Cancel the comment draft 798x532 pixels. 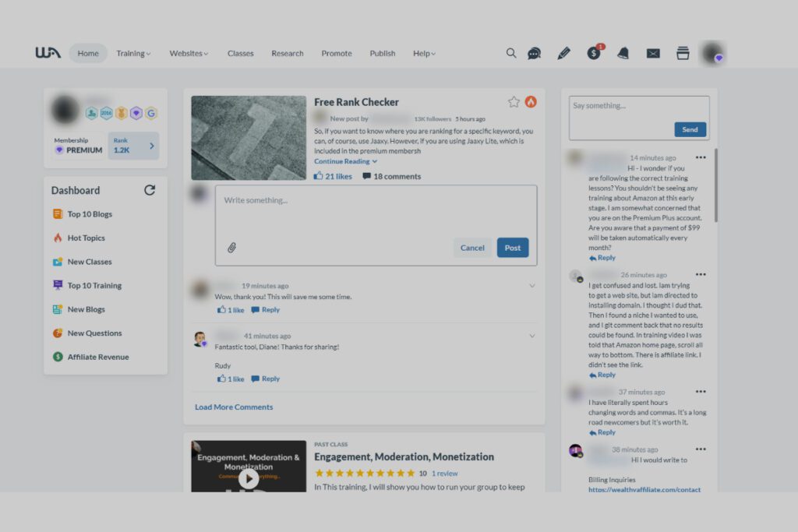(472, 248)
